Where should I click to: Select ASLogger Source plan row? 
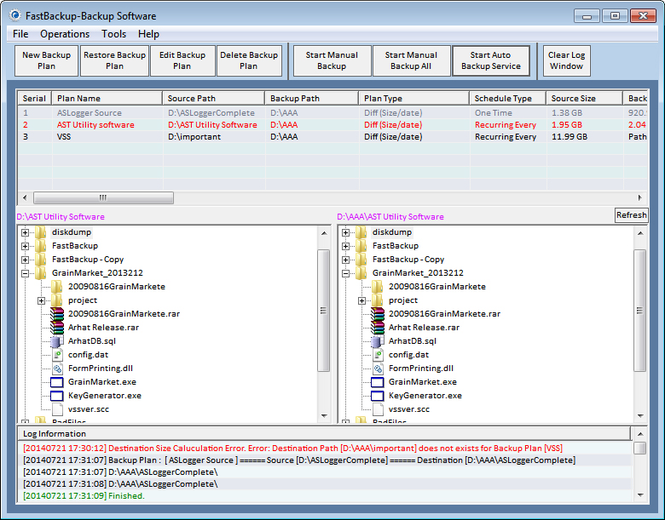333,113
